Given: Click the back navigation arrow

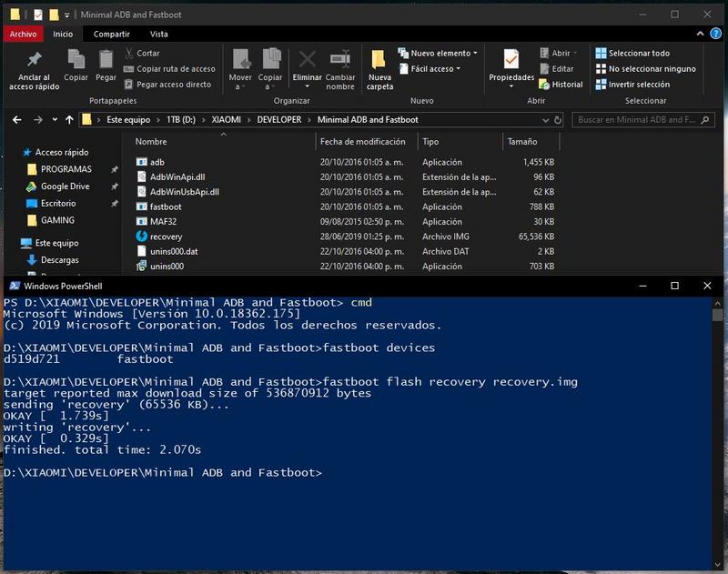Looking at the screenshot, I should coord(17,120).
